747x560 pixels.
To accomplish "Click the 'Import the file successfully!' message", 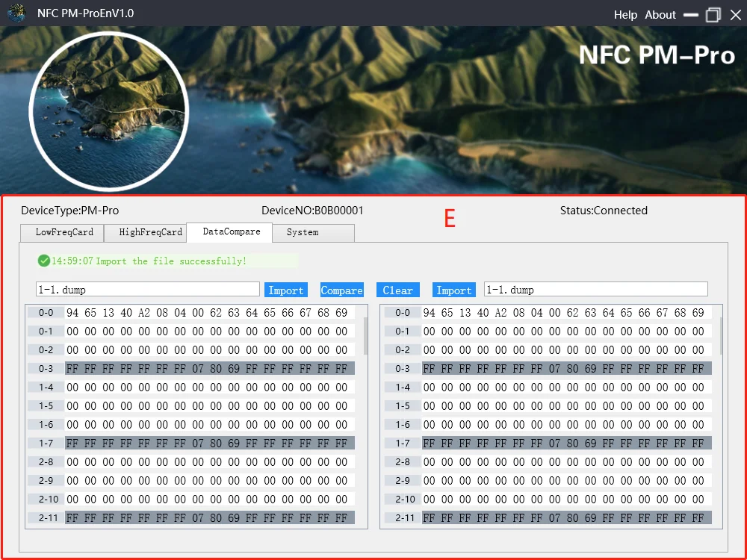I will (x=171, y=261).
